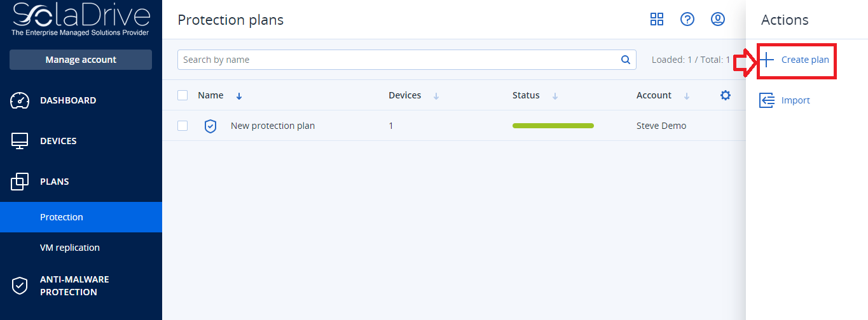Check the New protection plan row checkbox
Viewport: 868px width, 320px height.
[183, 126]
